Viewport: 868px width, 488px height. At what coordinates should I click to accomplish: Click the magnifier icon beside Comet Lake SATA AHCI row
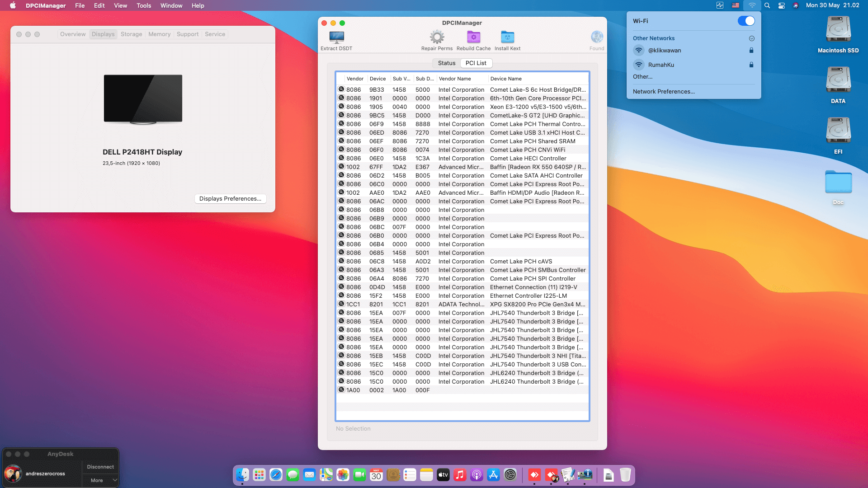[x=341, y=175]
